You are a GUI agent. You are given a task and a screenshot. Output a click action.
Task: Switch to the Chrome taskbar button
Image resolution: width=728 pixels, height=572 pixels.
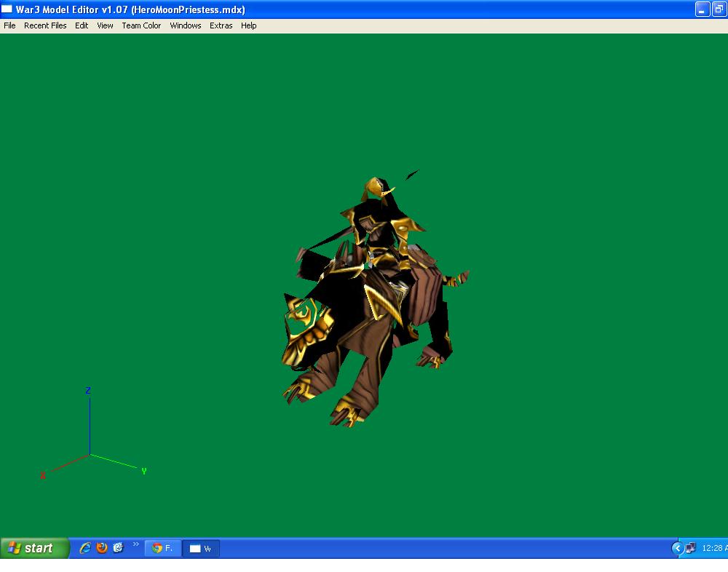(162, 548)
